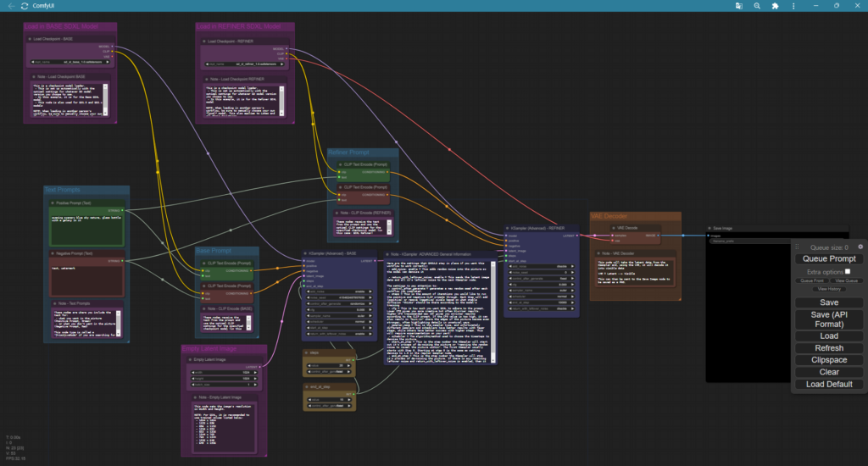
Task: Open control_after_generate combo on steps node
Action: tap(330, 372)
